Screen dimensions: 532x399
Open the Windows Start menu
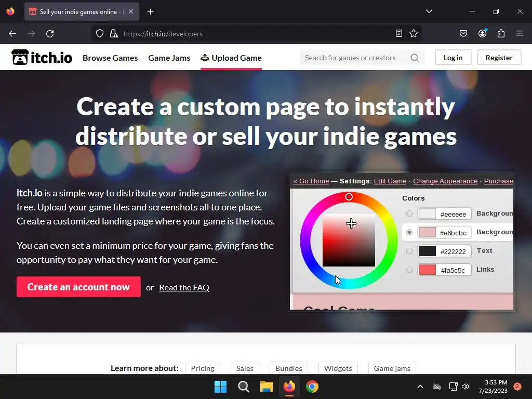click(x=220, y=387)
